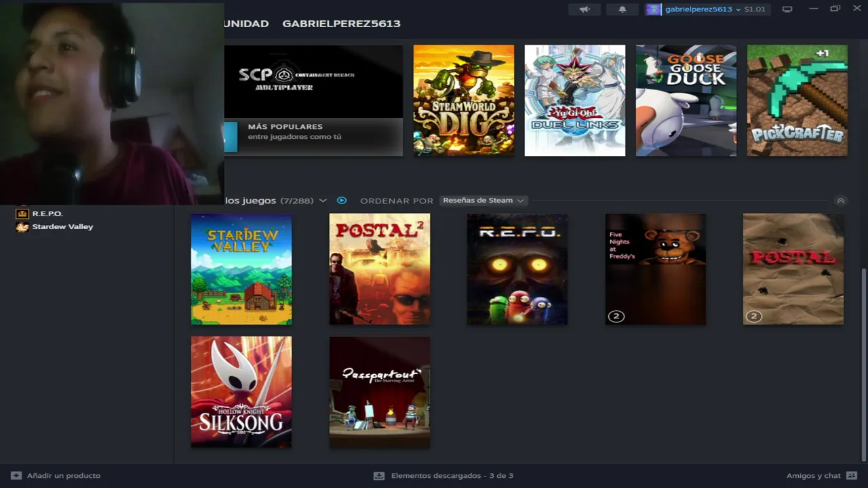This screenshot has height=488, width=868.
Task: Open Goose Goose Duck cover
Action: [686, 100]
